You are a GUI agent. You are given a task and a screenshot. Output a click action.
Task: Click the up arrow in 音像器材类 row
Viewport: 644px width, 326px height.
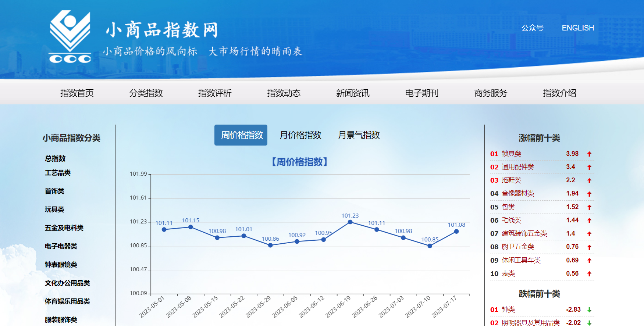pyautogui.click(x=589, y=194)
